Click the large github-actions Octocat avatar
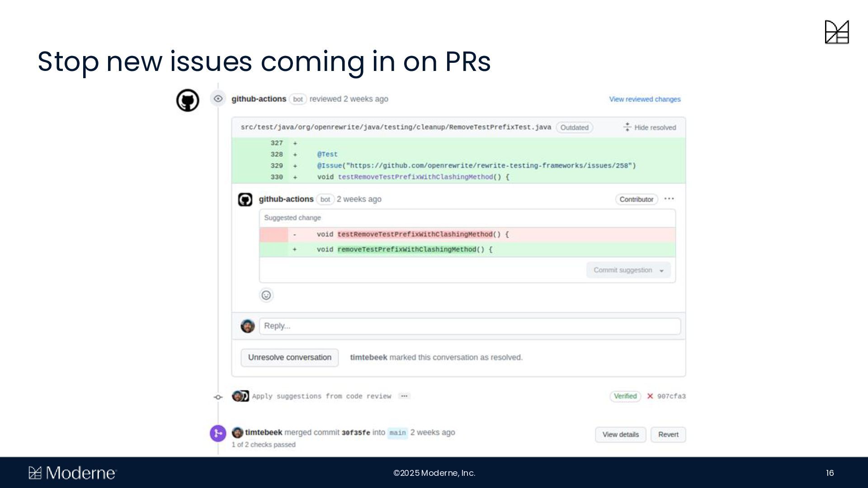Screen dimensions: 868x488 coord(188,100)
